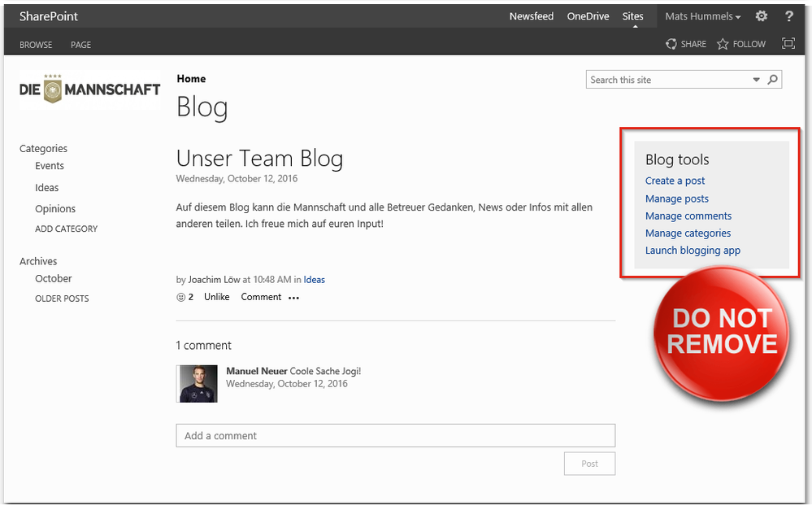
Task: Click Manuel Neuer commenter name
Action: [x=256, y=371]
